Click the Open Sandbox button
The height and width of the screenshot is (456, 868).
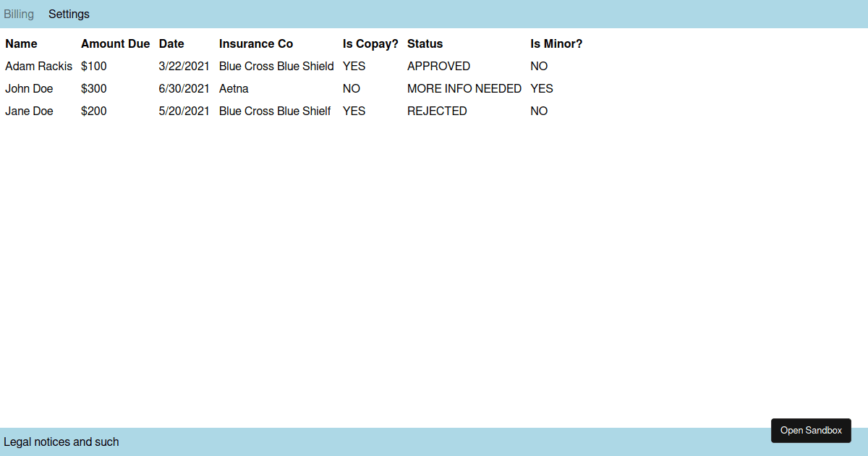click(x=811, y=431)
